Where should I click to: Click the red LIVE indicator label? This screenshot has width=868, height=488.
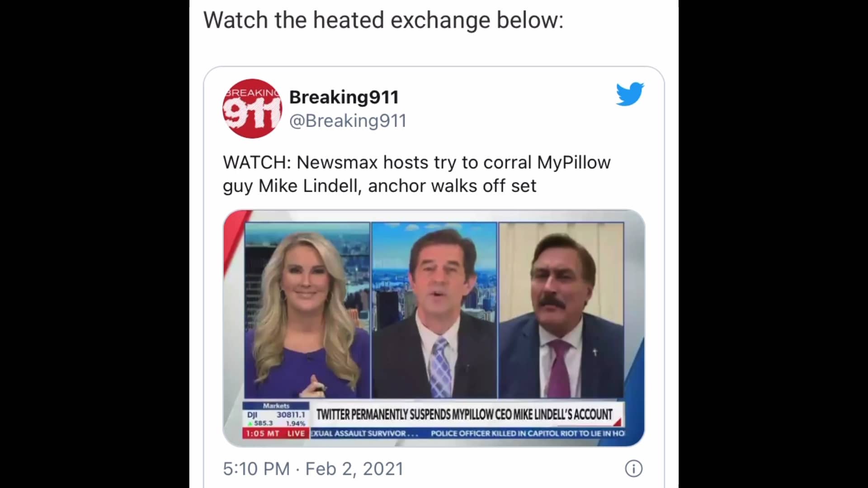coord(296,433)
